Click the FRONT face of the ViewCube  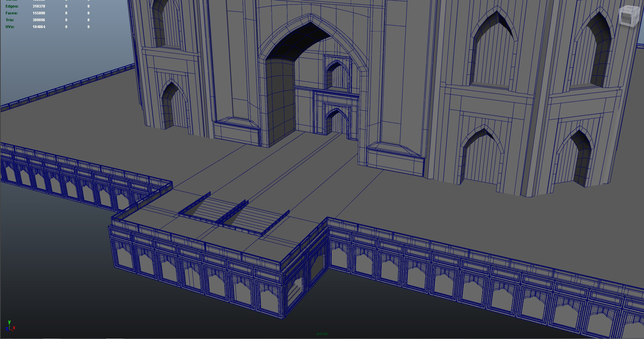[626, 18]
